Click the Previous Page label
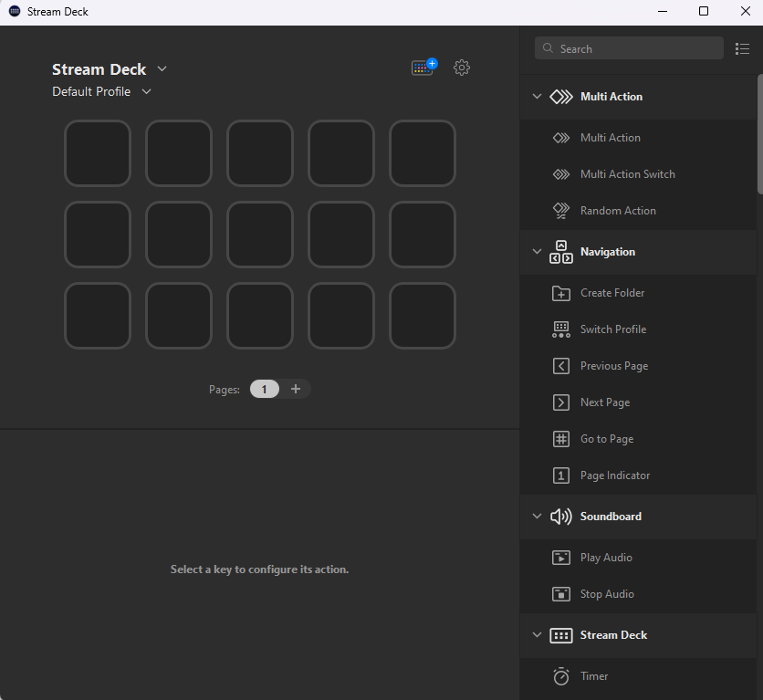Image resolution: width=763 pixels, height=700 pixels. [x=614, y=366]
